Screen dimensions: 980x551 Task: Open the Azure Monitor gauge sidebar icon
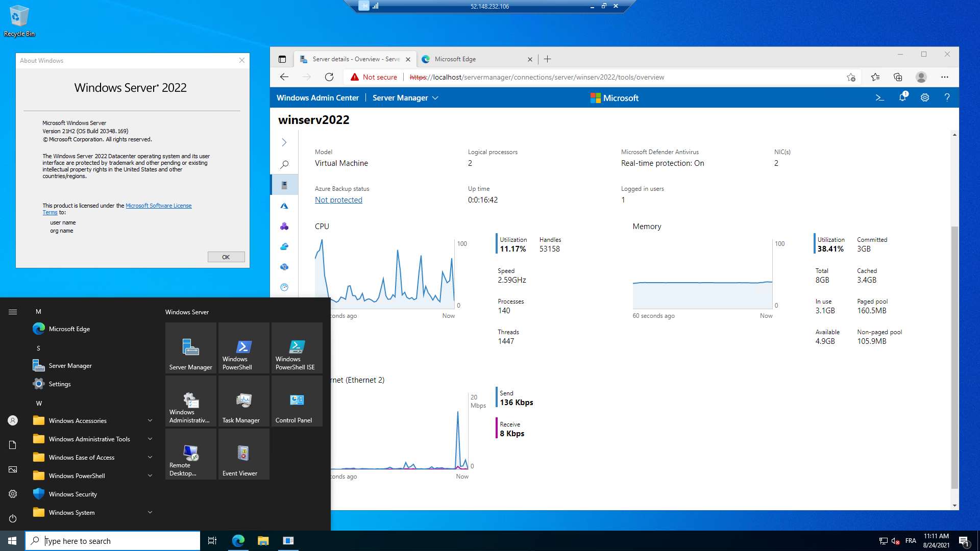[x=284, y=287]
